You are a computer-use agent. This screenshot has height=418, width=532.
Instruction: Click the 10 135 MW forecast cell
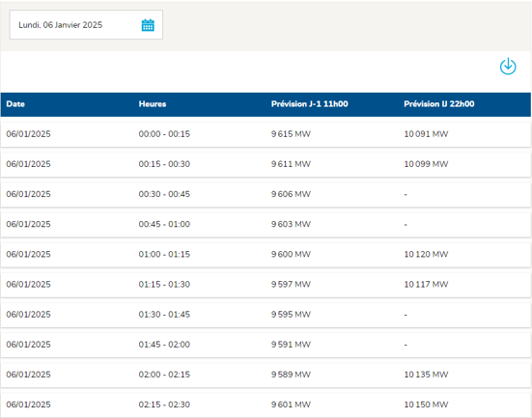pyautogui.click(x=426, y=375)
